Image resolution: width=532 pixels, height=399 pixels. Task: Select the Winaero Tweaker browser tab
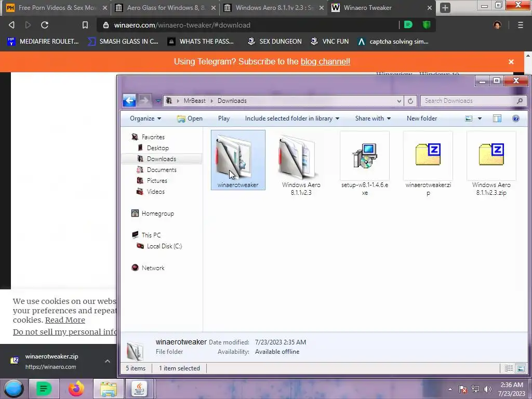click(x=381, y=8)
